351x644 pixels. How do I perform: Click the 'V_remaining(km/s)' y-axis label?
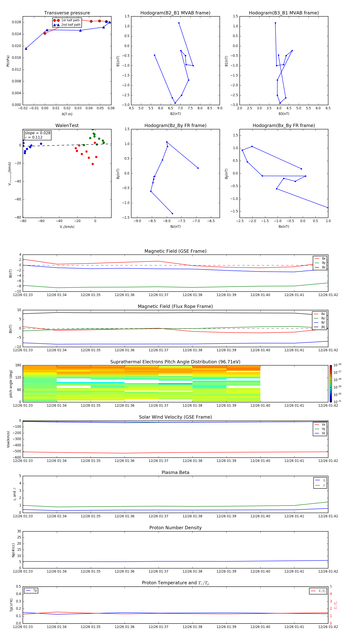(10, 173)
